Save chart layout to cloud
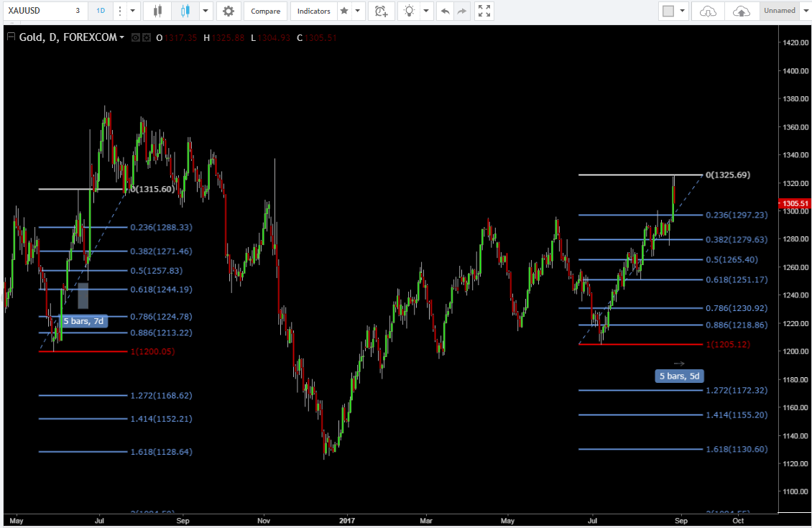812x528 pixels. point(741,11)
